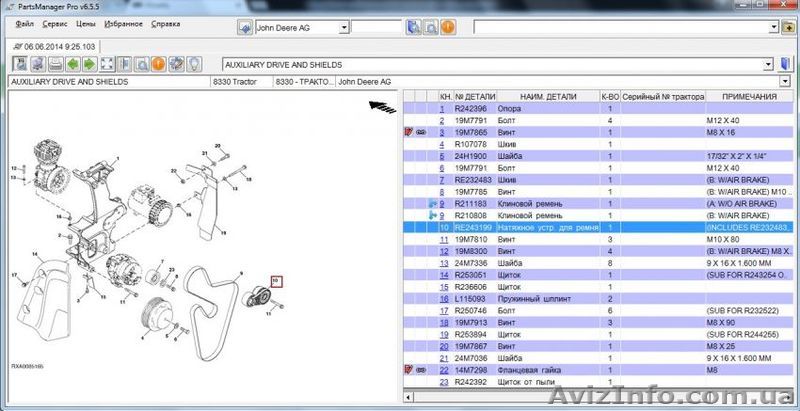This screenshot has width=800, height=411.
Task: Open the AUXILIARY DRIVE AND SHIELDS section dropdown
Action: coord(767,64)
